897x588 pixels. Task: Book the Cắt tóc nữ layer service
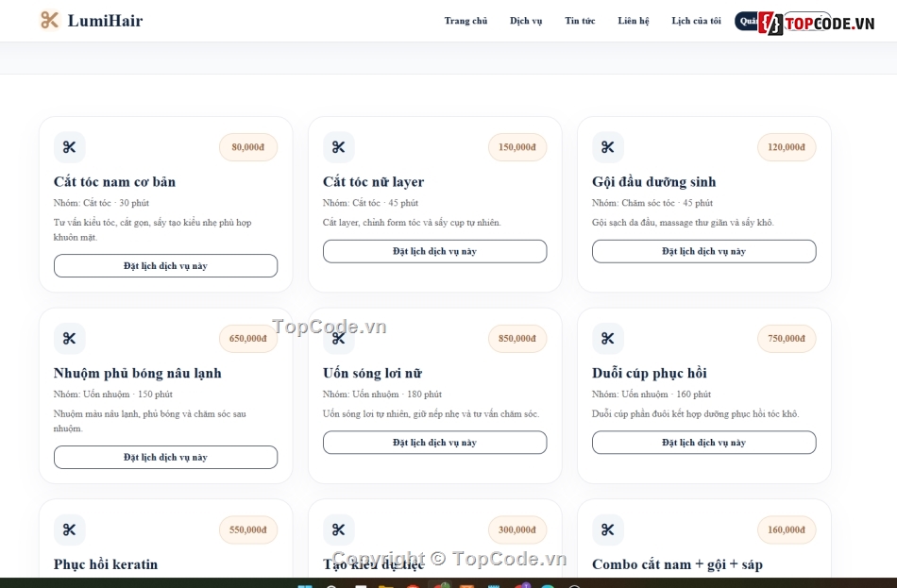point(434,251)
